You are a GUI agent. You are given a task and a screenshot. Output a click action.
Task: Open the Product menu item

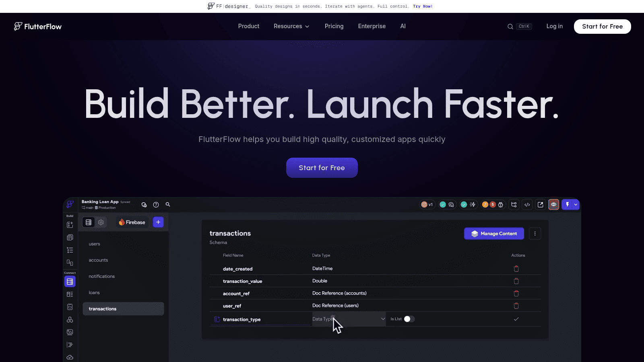[x=249, y=26]
